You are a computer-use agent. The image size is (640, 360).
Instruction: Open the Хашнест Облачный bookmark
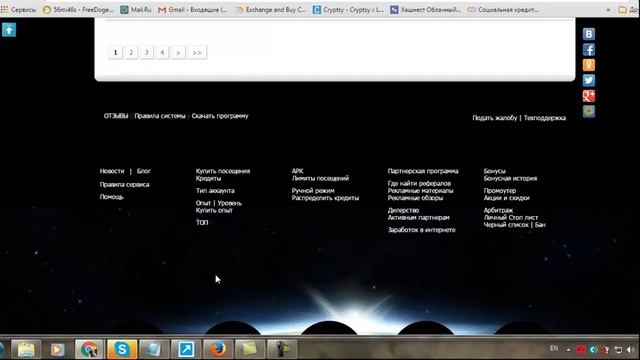coord(425,9)
